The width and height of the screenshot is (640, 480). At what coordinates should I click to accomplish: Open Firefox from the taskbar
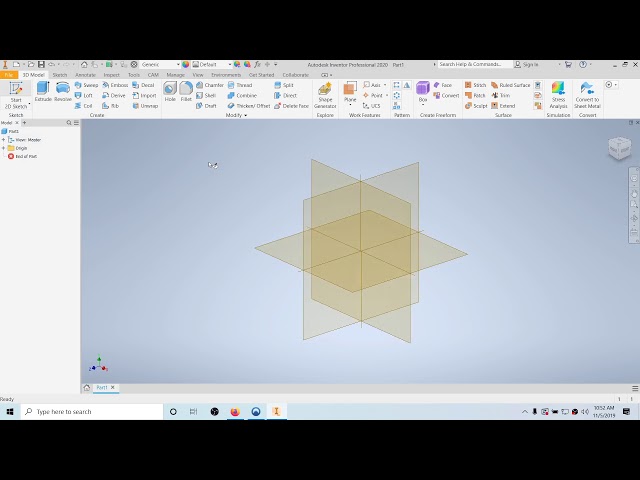tap(235, 412)
